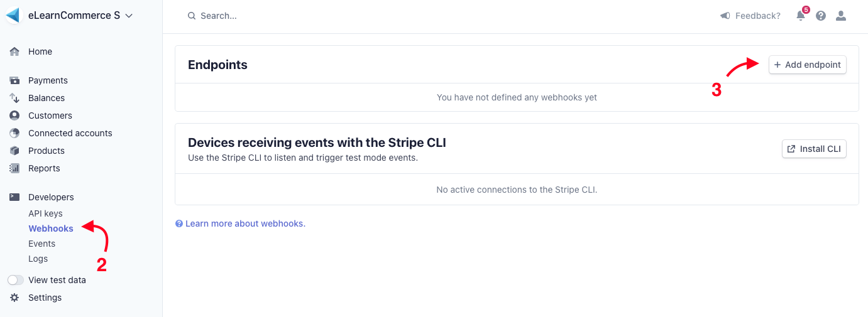Click the Settings gear icon
This screenshot has width=868, height=317.
click(x=14, y=298)
